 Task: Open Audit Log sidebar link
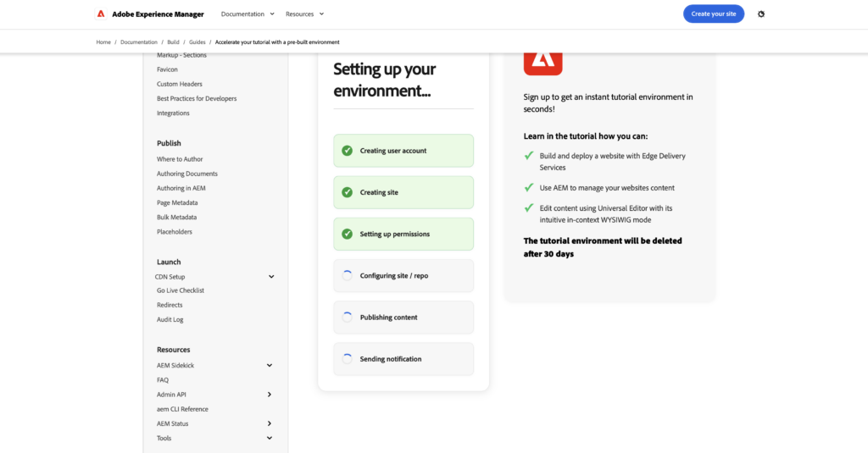[x=170, y=320]
